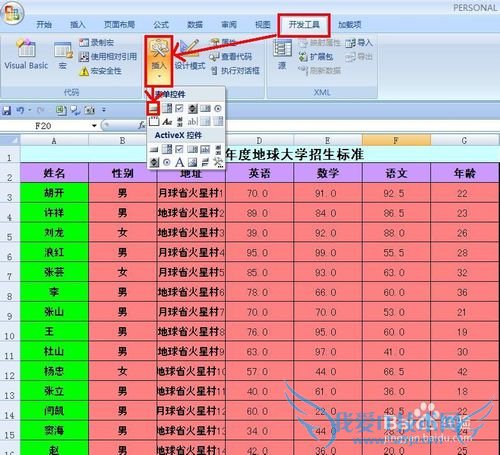Select the form control Label icon
Viewport: 500px width, 455px height.
(x=167, y=121)
